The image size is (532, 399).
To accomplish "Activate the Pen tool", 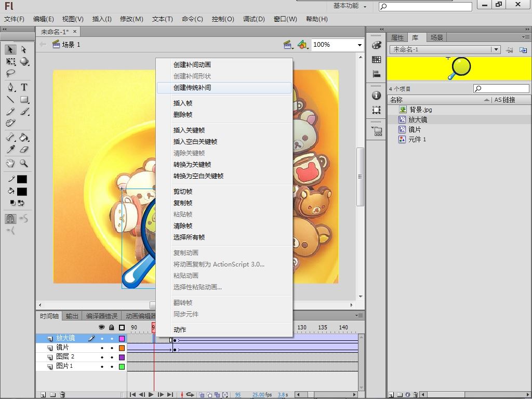I will pyautogui.click(x=11, y=87).
